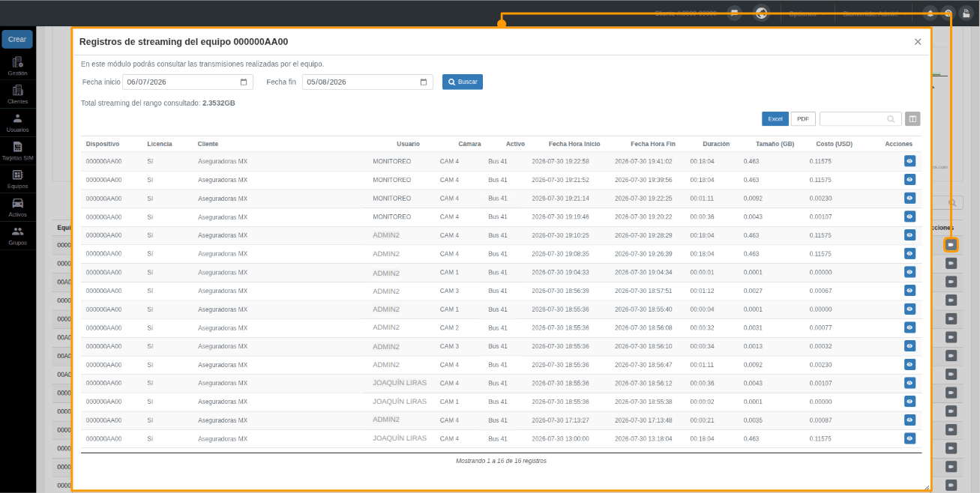Open the Fecha inicio calendar picker

pyautogui.click(x=244, y=82)
